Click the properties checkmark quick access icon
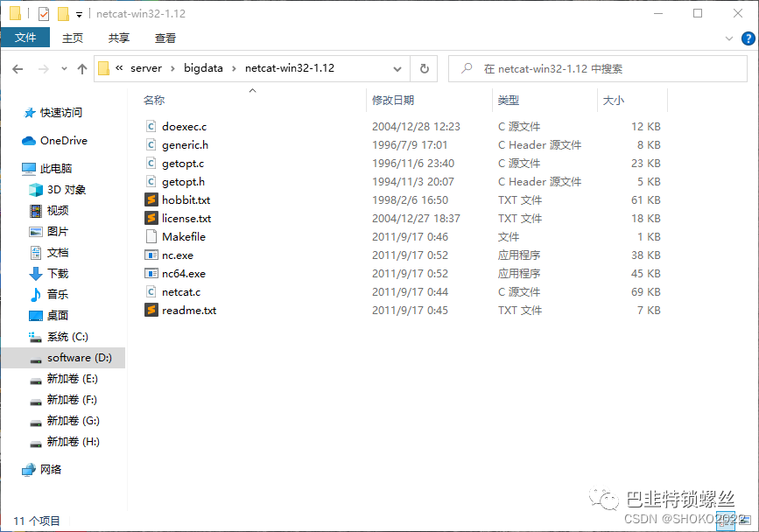Screen dimensions: 759x532 44,14
